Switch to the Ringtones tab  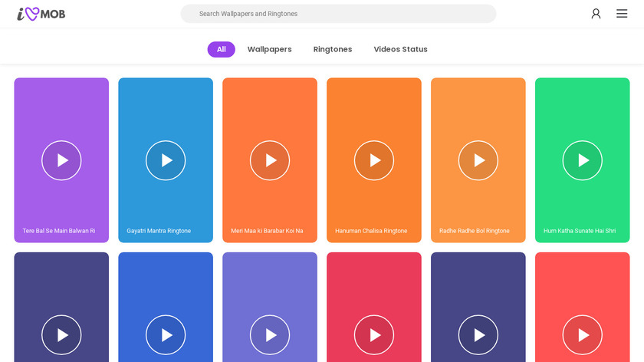pyautogui.click(x=333, y=49)
